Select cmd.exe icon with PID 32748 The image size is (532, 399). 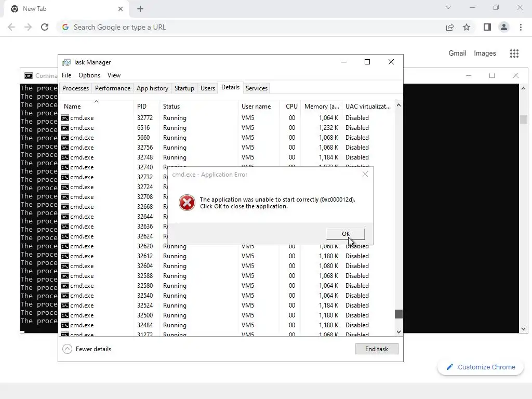pos(65,157)
